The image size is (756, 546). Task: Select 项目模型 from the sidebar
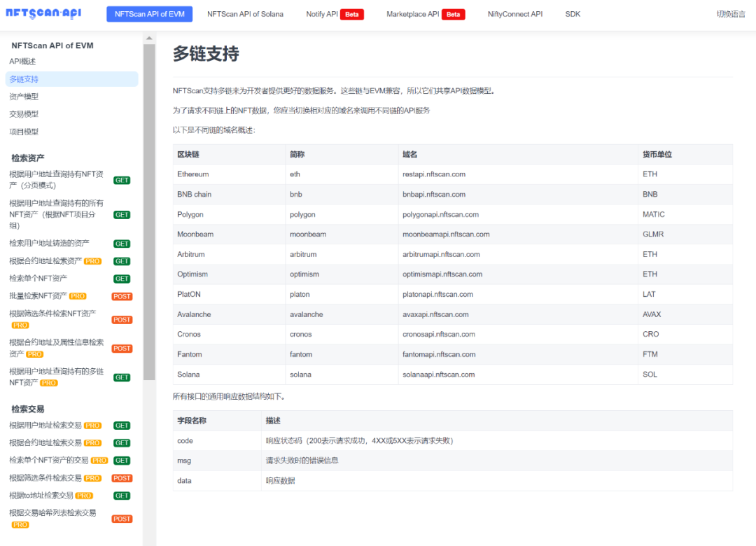tap(26, 132)
